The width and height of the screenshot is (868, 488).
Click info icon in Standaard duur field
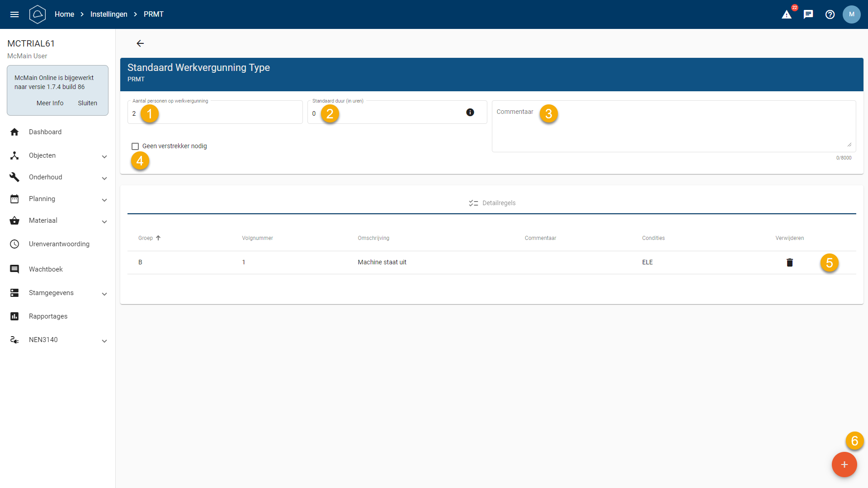pos(470,113)
